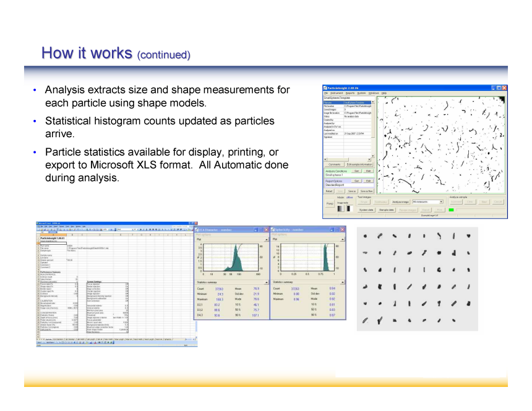Open the Reports menu in ParticleInsight
This screenshot has width=532, height=411.
[350, 93]
